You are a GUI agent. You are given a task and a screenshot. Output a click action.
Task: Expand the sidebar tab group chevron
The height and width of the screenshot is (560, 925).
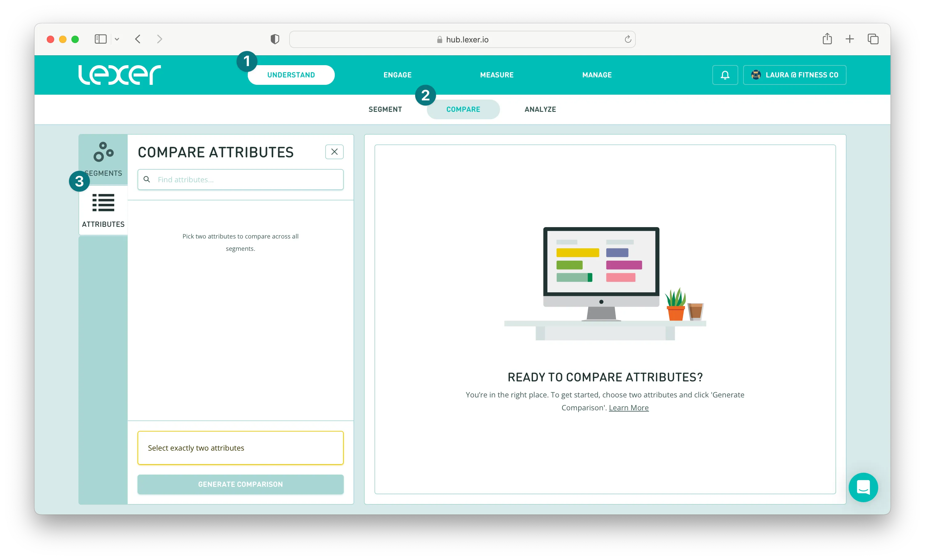[117, 39]
